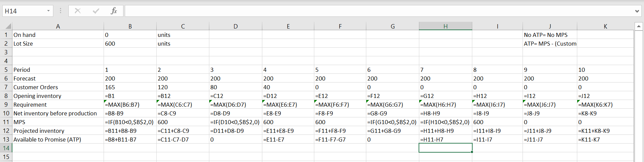The image size is (644, 162).
Task: Select row 11 header for MPS
Action: pyautogui.click(x=6, y=122)
